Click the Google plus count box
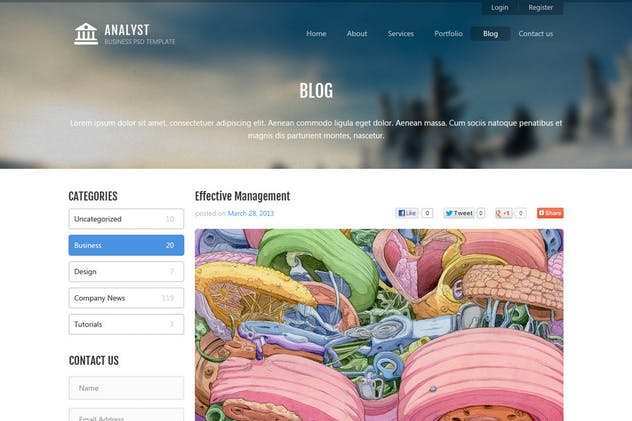 tap(521, 213)
